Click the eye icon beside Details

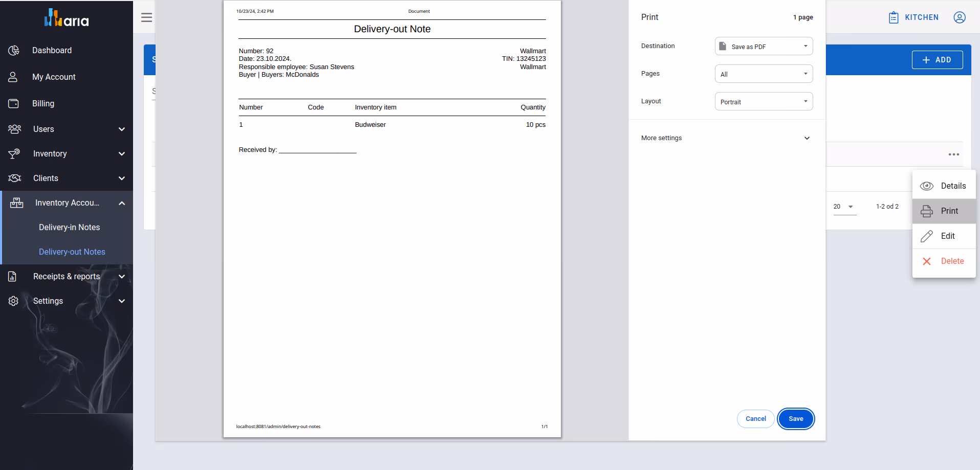[x=927, y=186]
